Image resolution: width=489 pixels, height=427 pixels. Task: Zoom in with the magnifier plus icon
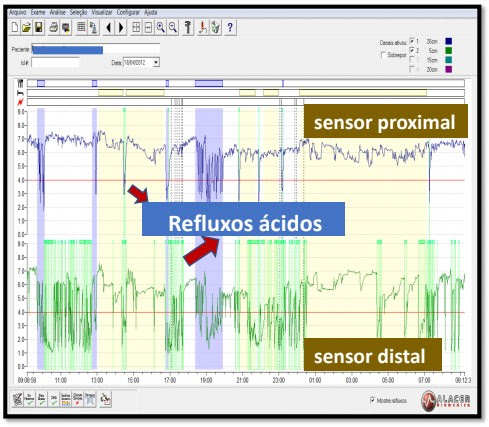coord(161,27)
